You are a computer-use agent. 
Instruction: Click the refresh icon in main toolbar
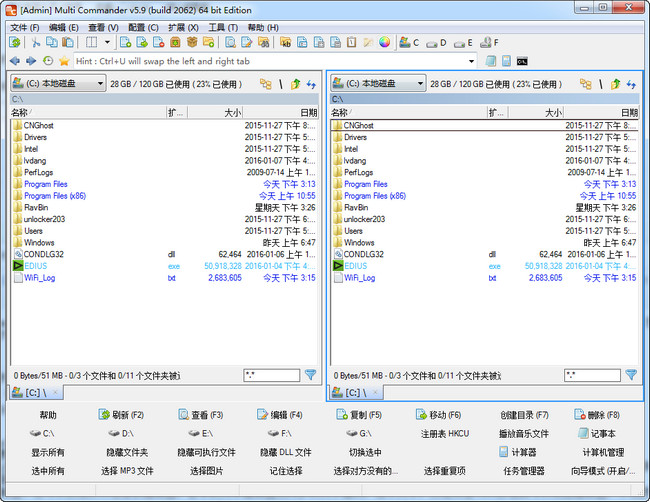coord(15,42)
